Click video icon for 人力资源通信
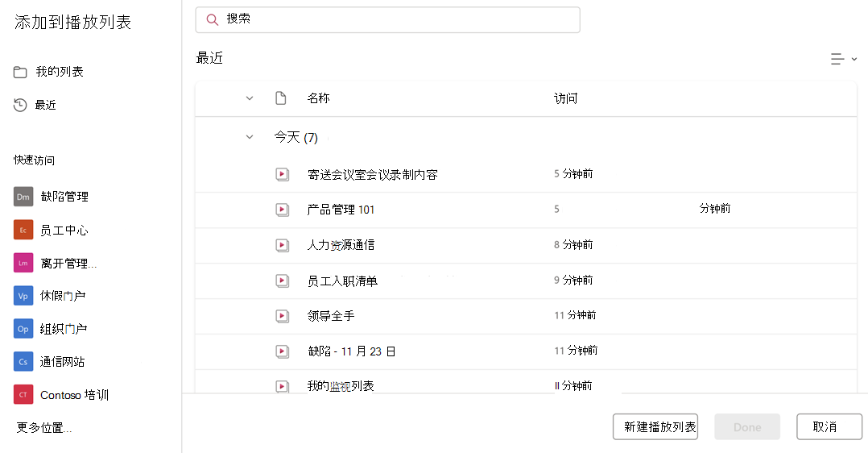 (283, 245)
